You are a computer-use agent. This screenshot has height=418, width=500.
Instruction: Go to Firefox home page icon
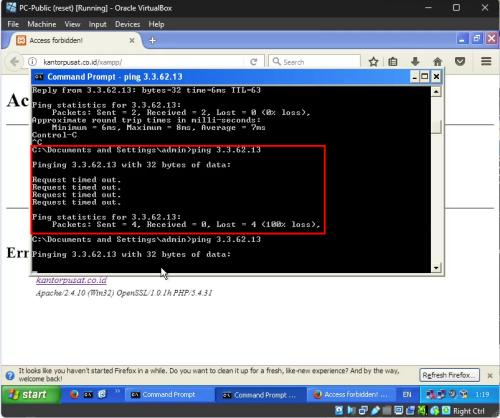pyautogui.click(x=438, y=62)
